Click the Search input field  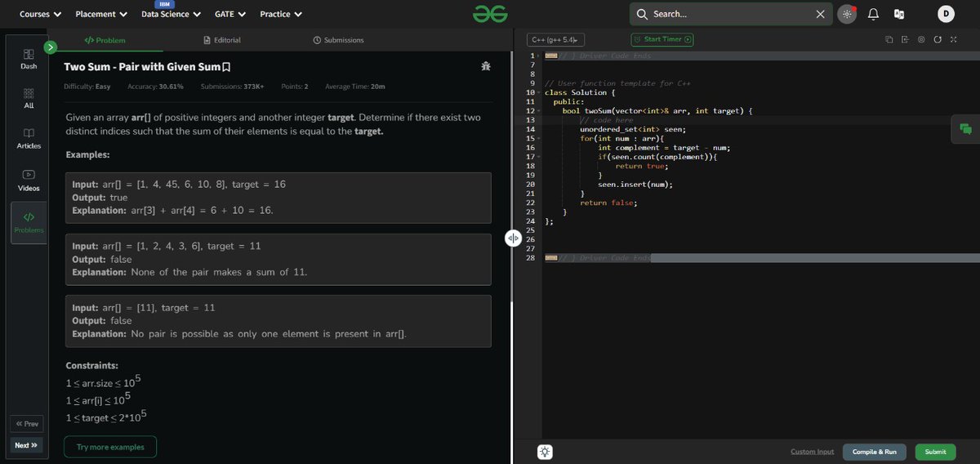[x=731, y=14]
